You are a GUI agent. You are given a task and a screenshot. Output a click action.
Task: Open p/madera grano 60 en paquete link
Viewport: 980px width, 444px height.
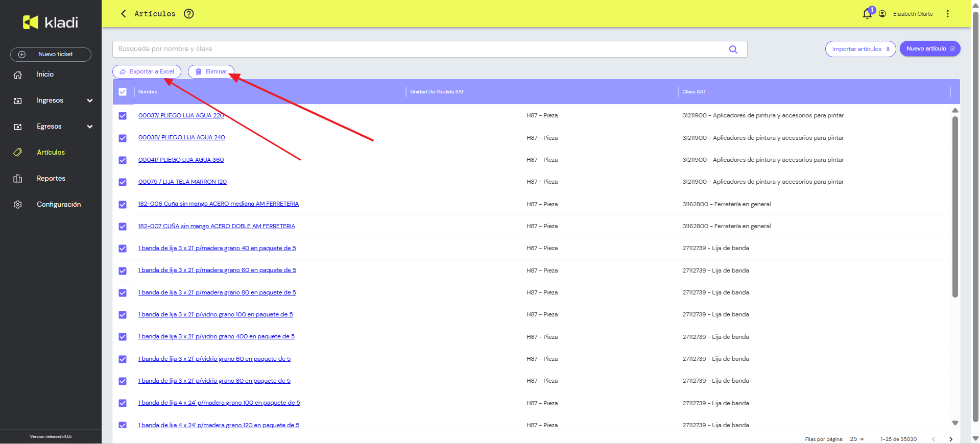click(x=217, y=270)
